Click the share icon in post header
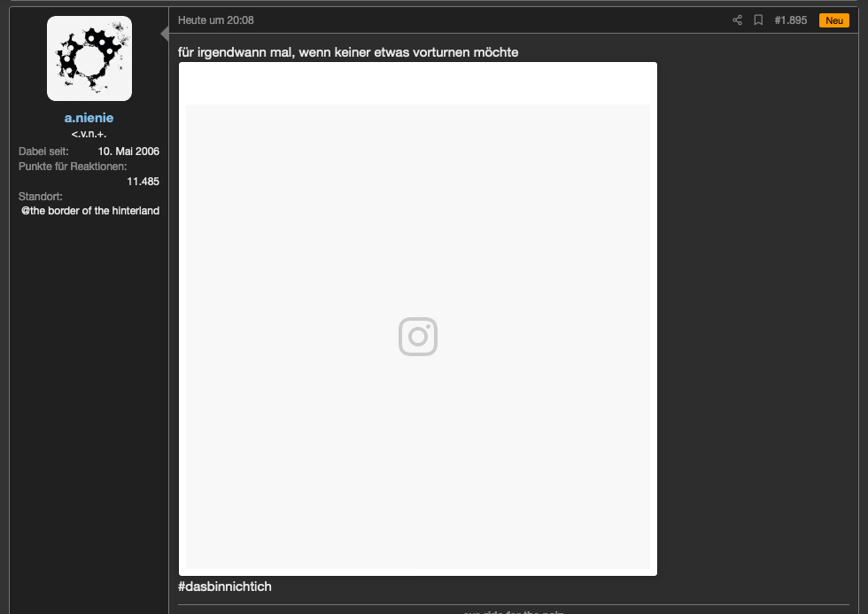 (737, 20)
